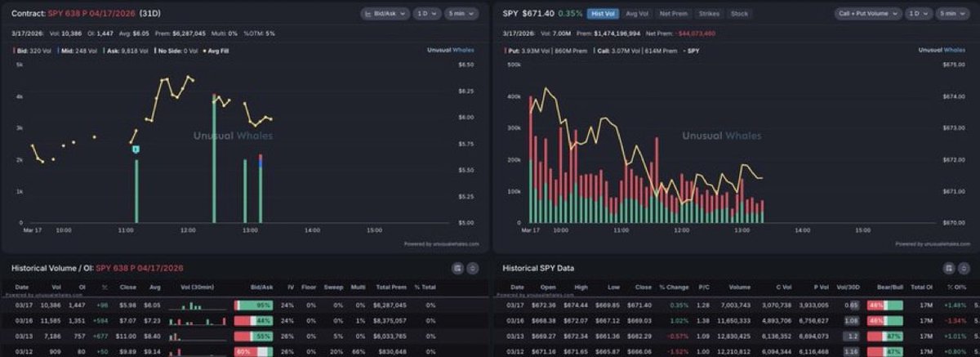Switch to the Avg Vol tab

pos(637,14)
